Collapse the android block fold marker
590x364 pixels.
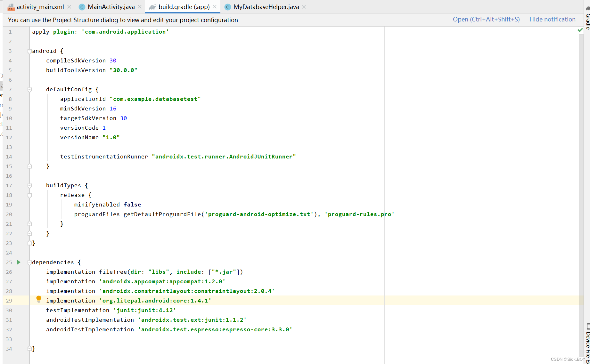coord(29,51)
